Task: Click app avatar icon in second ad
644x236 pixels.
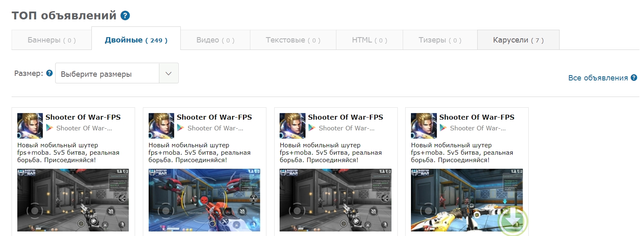Action: pos(161,125)
